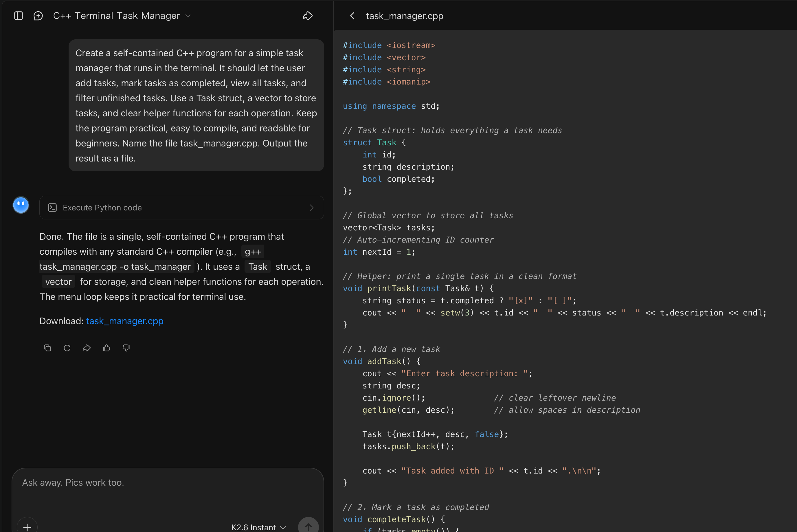Click the '#include <iostream>' code line
Image resolution: width=797 pixels, height=532 pixels.
[x=389, y=45]
